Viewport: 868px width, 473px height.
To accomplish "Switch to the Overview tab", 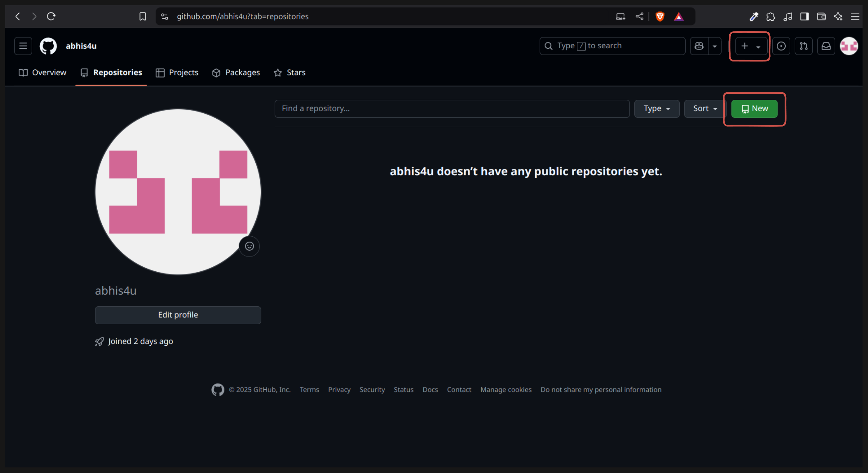I will click(x=42, y=72).
